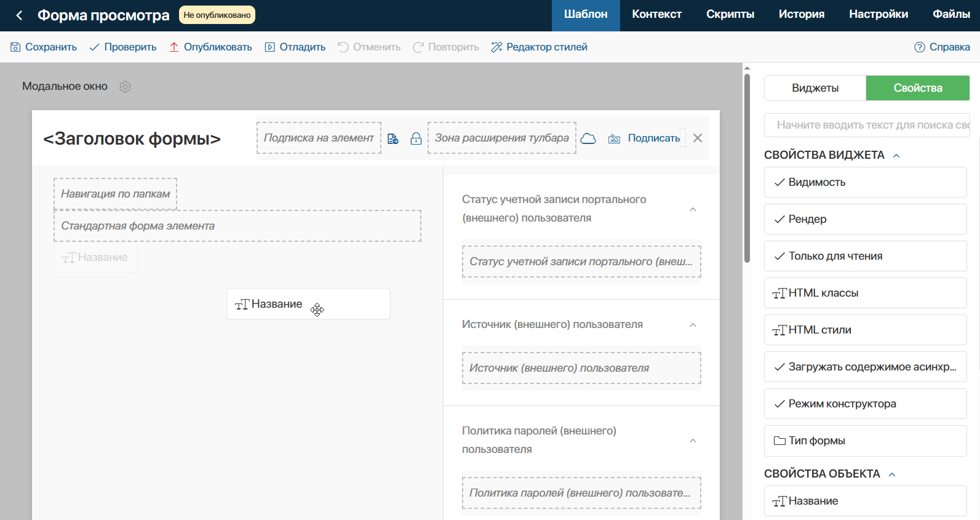
Task: Click Проверить in the toolbar
Action: [x=123, y=47]
